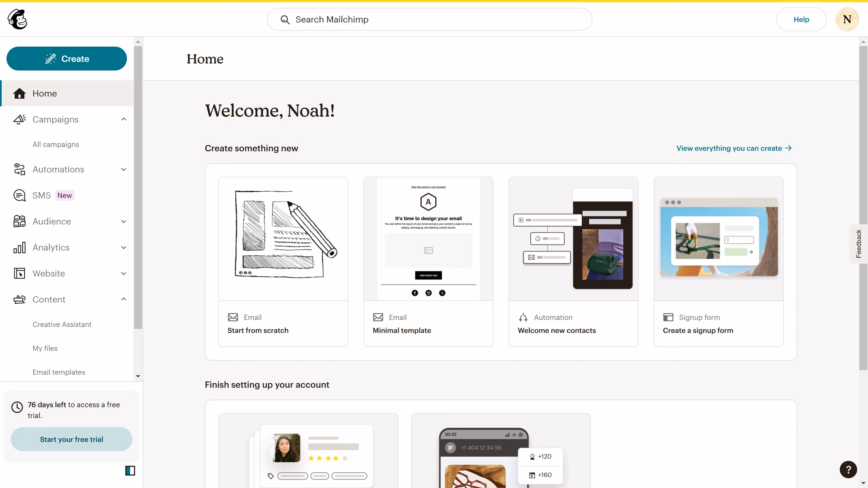Viewport: 868px width, 488px height.
Task: Click the Start from scratch sketch thumbnail
Action: click(x=283, y=239)
